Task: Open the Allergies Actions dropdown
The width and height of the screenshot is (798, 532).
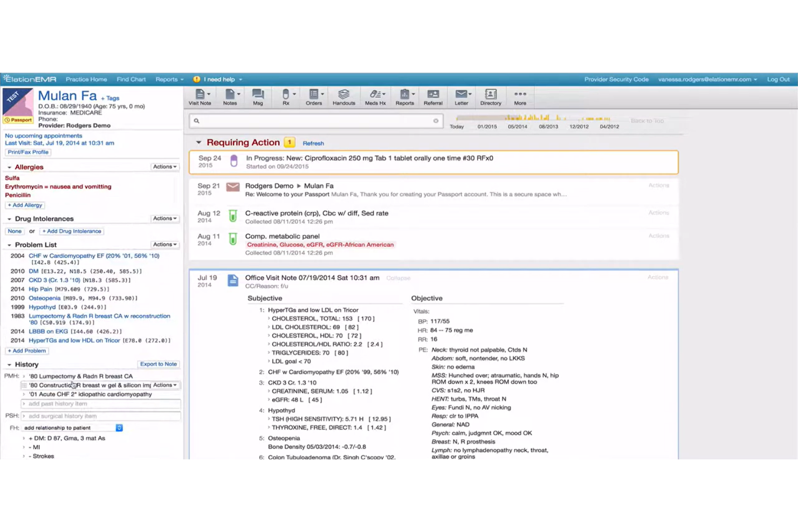Action: [x=165, y=167]
